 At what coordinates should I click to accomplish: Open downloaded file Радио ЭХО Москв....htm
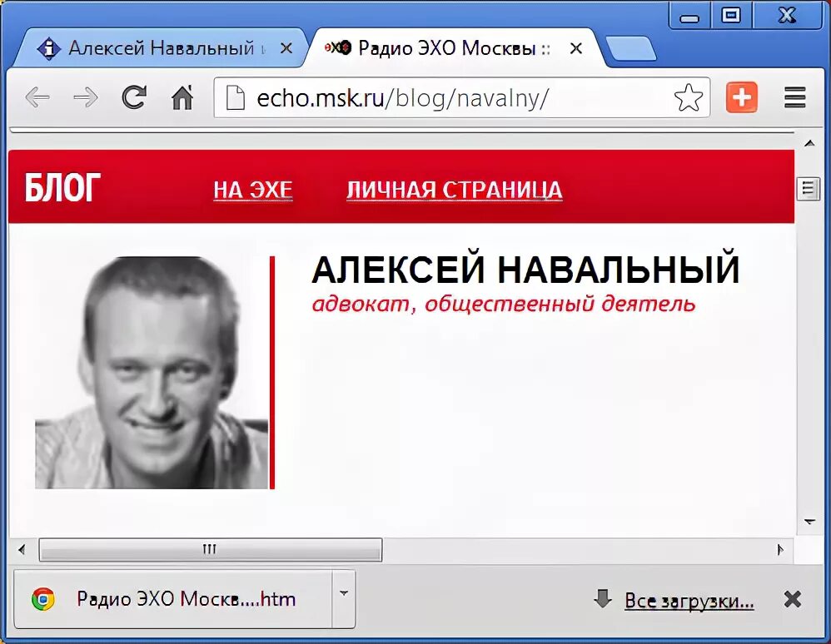click(173, 599)
